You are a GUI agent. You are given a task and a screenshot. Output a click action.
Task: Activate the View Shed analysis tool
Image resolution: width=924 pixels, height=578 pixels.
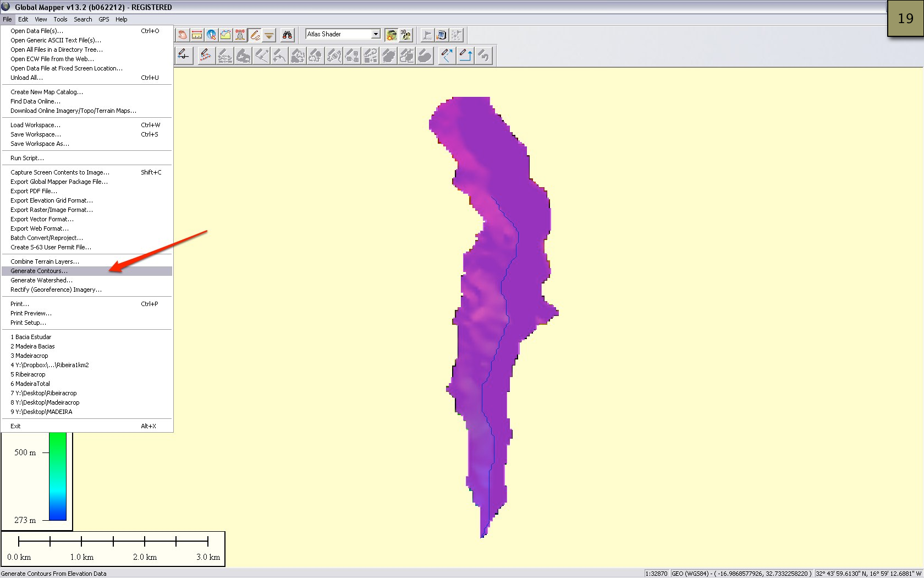pos(240,34)
